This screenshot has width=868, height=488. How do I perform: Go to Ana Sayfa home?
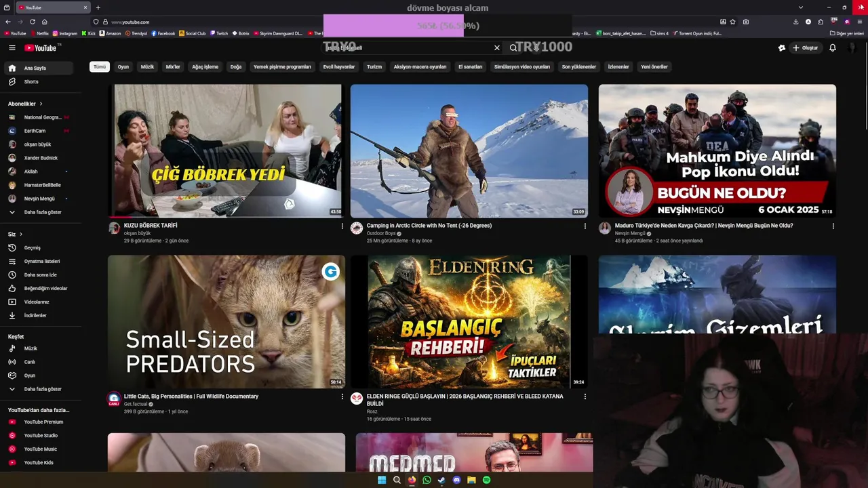(39, 68)
